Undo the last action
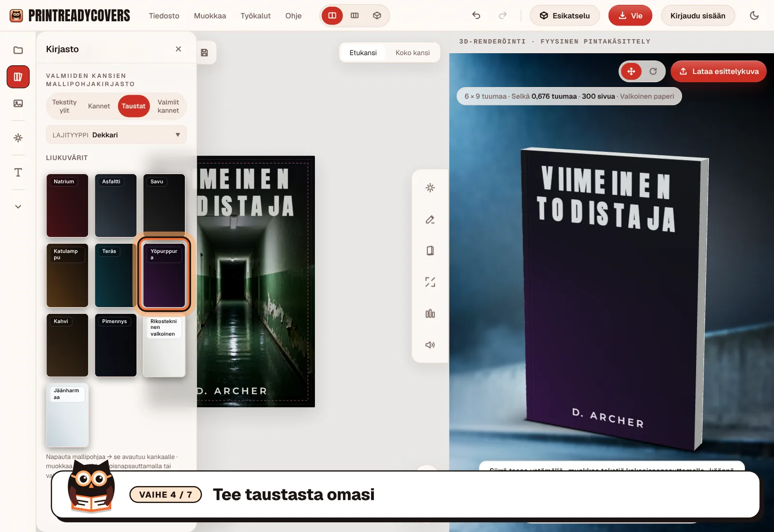774x532 pixels. (476, 15)
